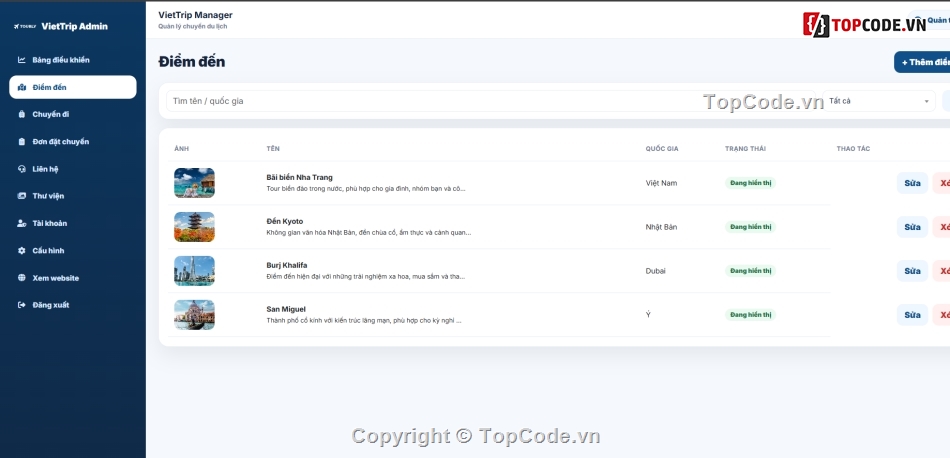The width and height of the screenshot is (950, 458).
Task: Click the dashboard chart icon in sidebar
Action: click(x=22, y=60)
